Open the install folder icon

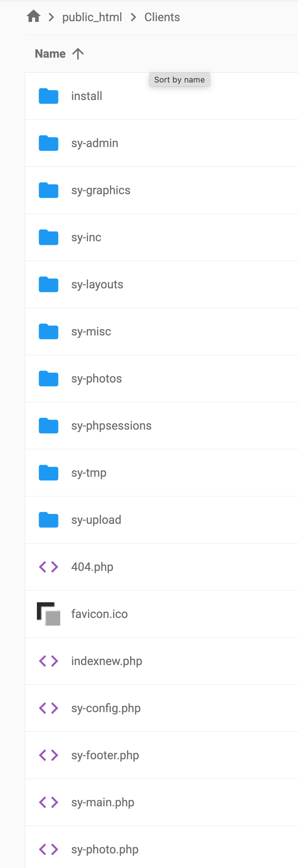(x=49, y=96)
